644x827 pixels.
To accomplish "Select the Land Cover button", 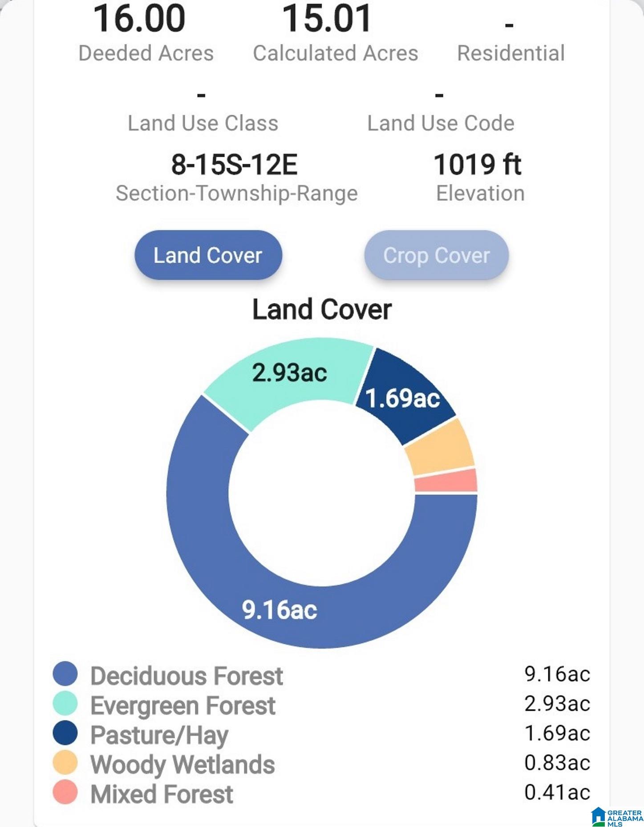I will pos(208,255).
